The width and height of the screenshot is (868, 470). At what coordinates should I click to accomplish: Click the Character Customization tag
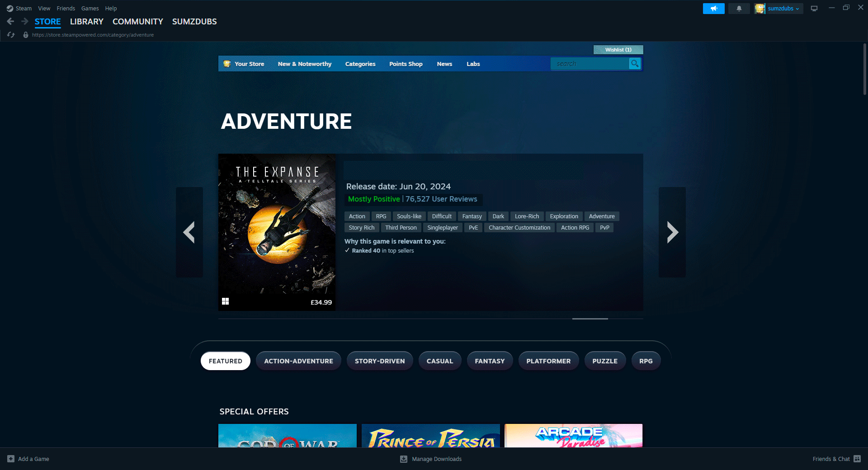click(x=519, y=227)
